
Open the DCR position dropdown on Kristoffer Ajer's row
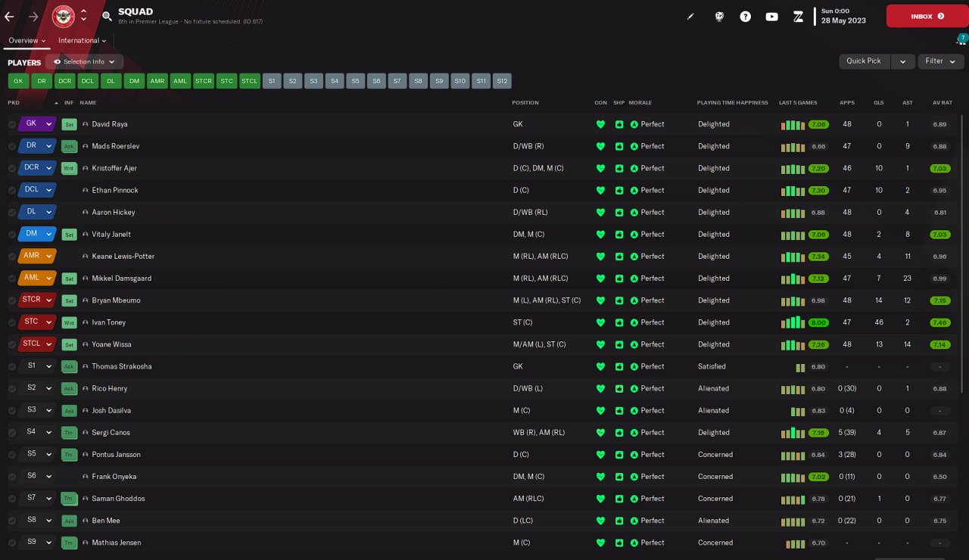click(37, 167)
